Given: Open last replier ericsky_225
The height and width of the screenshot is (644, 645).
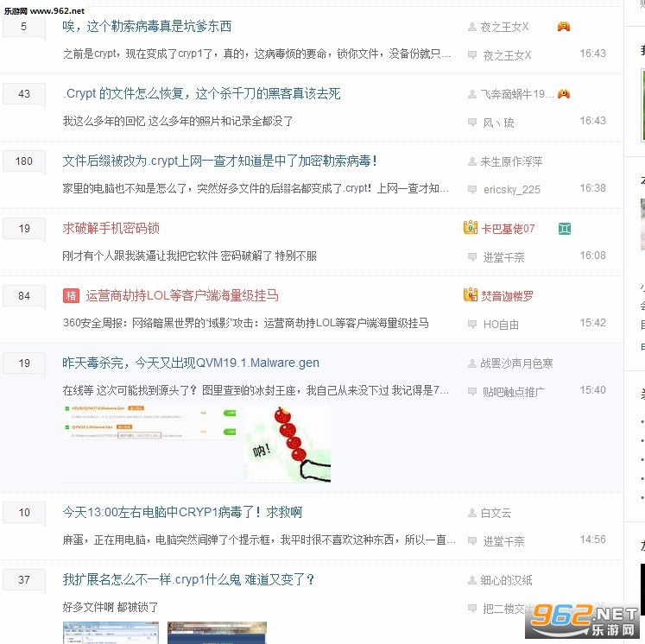Looking at the screenshot, I should pos(512,190).
